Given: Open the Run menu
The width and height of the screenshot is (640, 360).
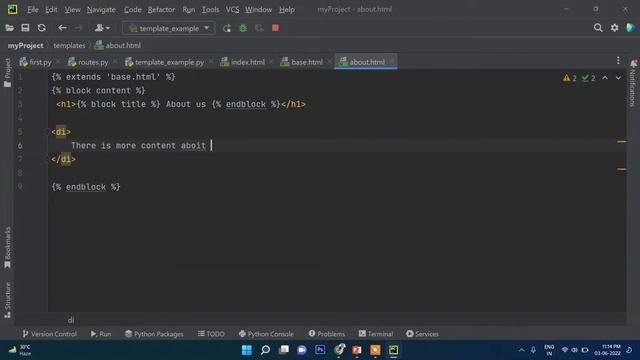Looking at the screenshot, I should pyautogui.click(x=189, y=9).
